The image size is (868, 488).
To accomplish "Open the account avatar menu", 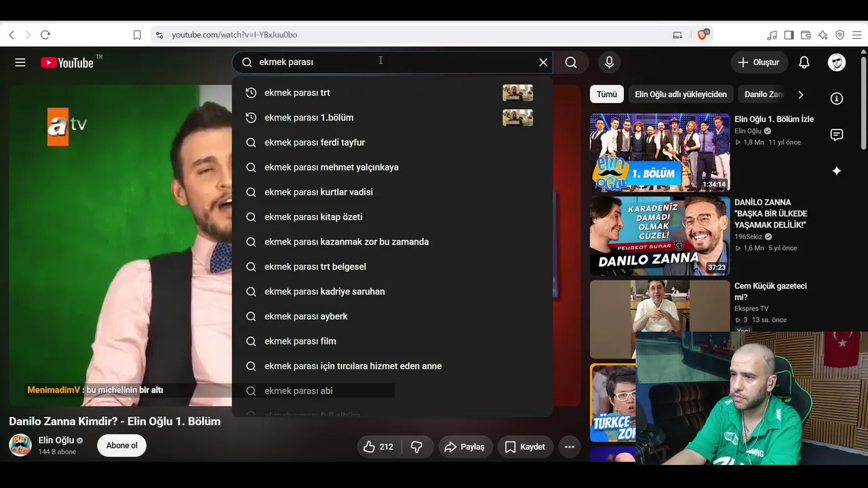I will click(x=837, y=62).
